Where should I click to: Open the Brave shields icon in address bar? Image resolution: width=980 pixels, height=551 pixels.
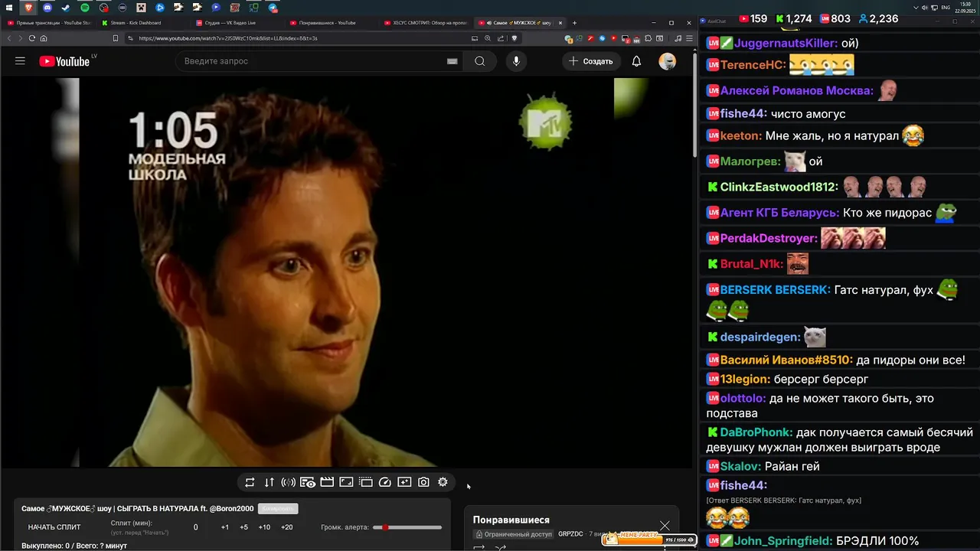[x=514, y=38]
